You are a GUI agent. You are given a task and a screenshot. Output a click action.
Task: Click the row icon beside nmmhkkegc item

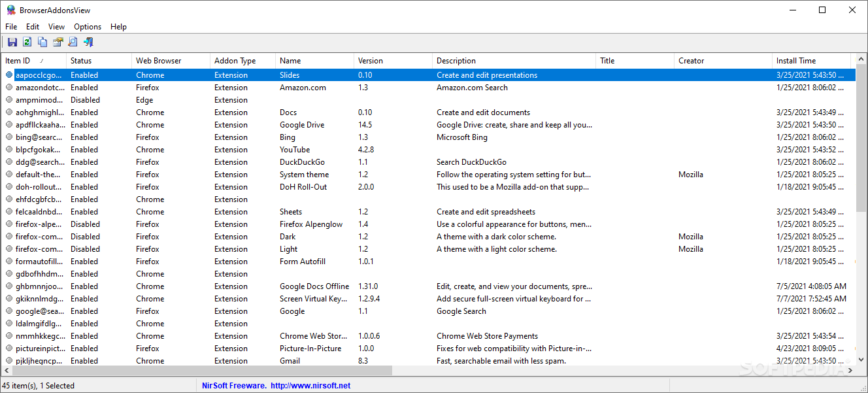[9, 336]
